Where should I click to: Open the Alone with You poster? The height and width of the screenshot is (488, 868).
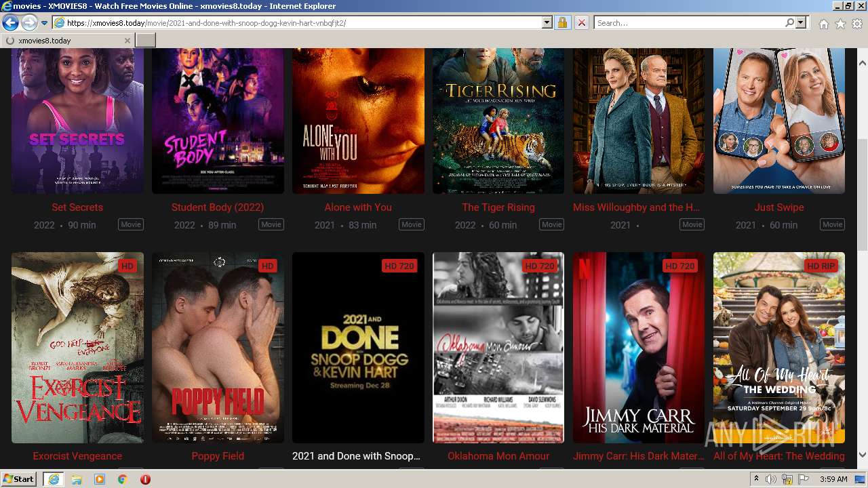358,121
